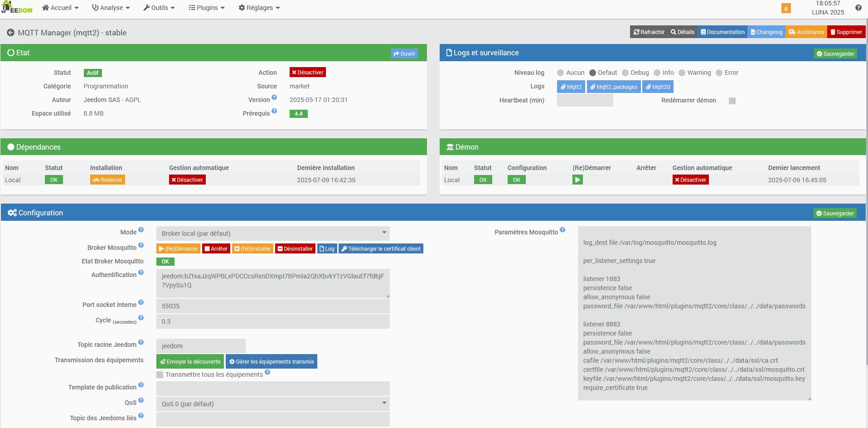This screenshot has height=428, width=868.
Task: Show help icon next to Cycle (secondes)
Action: pyautogui.click(x=141, y=318)
